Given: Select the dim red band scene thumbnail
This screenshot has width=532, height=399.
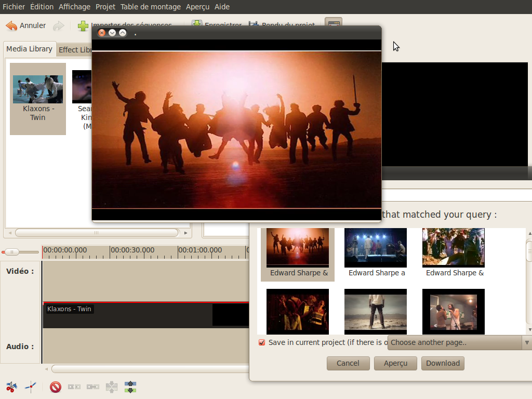Looking at the screenshot, I should click(298, 312).
